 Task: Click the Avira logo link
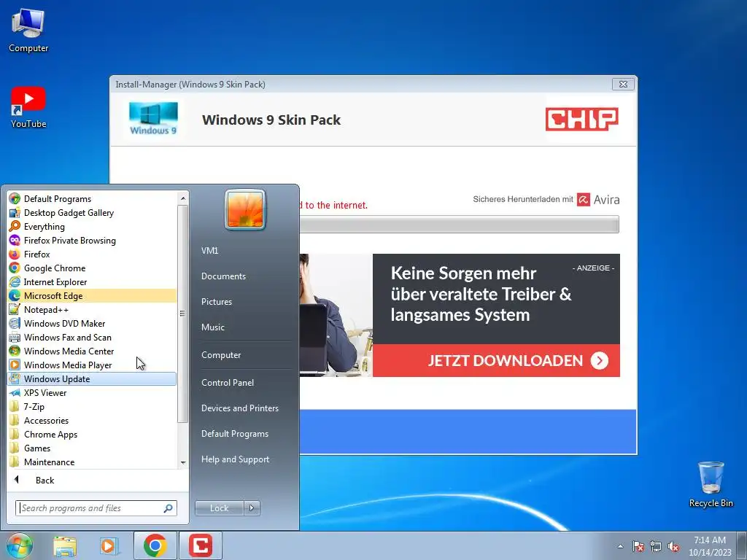[598, 200]
